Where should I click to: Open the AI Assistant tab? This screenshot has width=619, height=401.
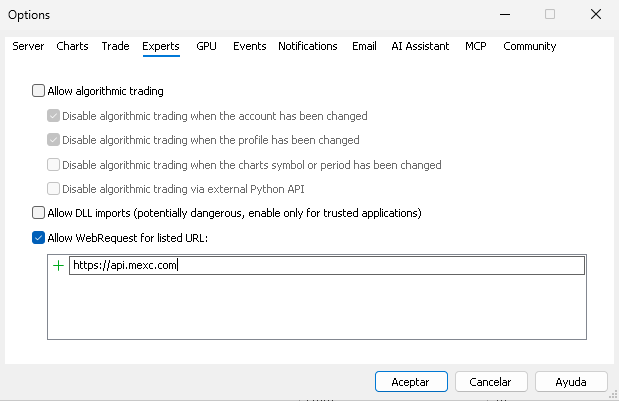coord(420,46)
